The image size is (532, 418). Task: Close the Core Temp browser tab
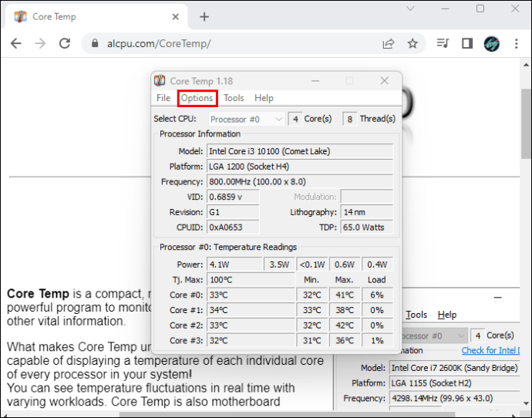(x=176, y=17)
